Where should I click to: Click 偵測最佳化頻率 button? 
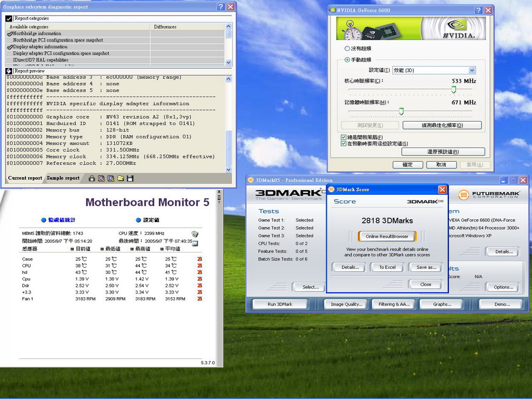[x=442, y=125]
